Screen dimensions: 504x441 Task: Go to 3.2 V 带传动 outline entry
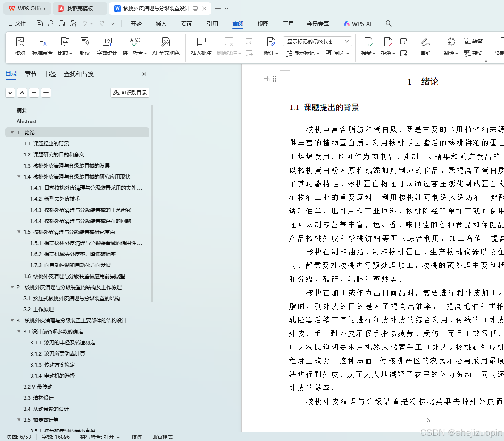(x=38, y=387)
